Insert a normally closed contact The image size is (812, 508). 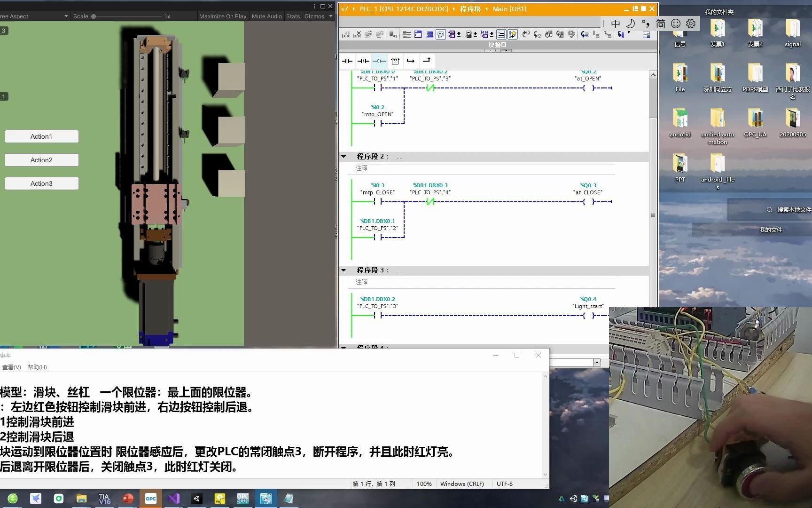pyautogui.click(x=363, y=61)
